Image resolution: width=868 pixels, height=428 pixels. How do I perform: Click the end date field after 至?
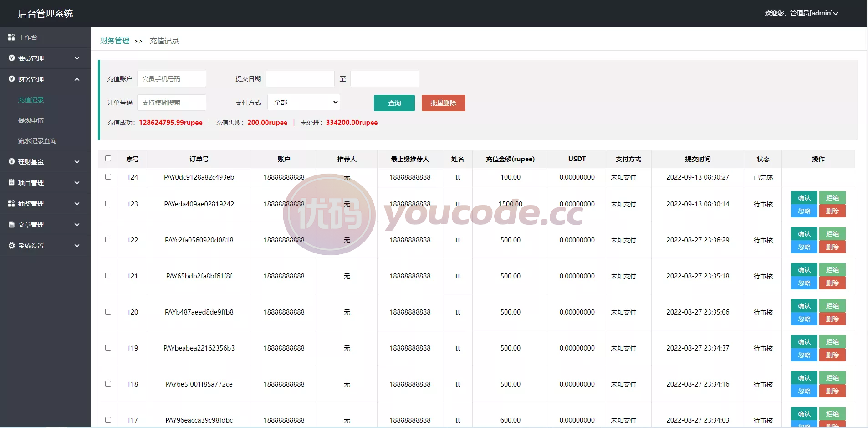point(385,79)
